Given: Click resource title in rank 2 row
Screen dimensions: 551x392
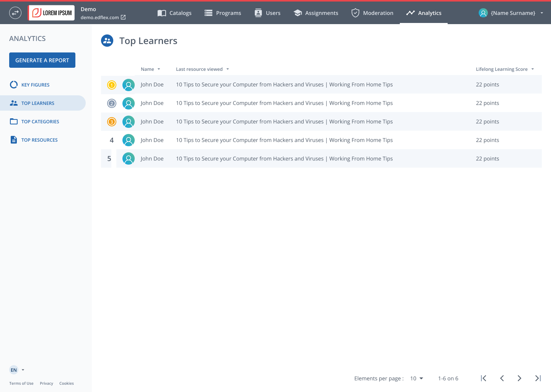Looking at the screenshot, I should [x=284, y=103].
